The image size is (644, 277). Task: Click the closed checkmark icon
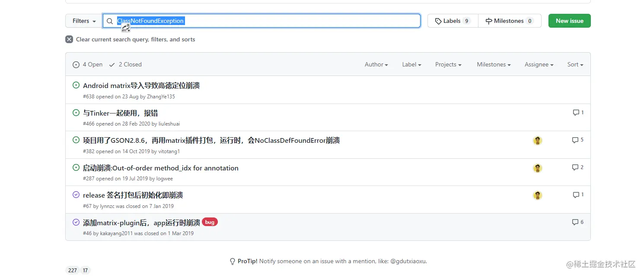coord(112,65)
